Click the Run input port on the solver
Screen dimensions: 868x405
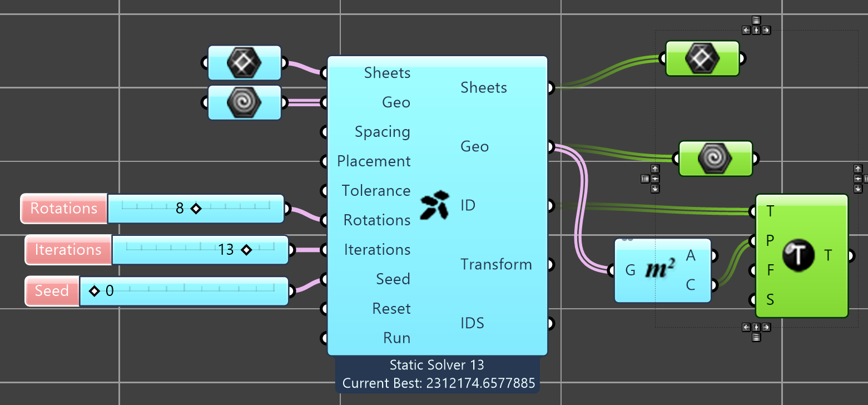click(325, 338)
